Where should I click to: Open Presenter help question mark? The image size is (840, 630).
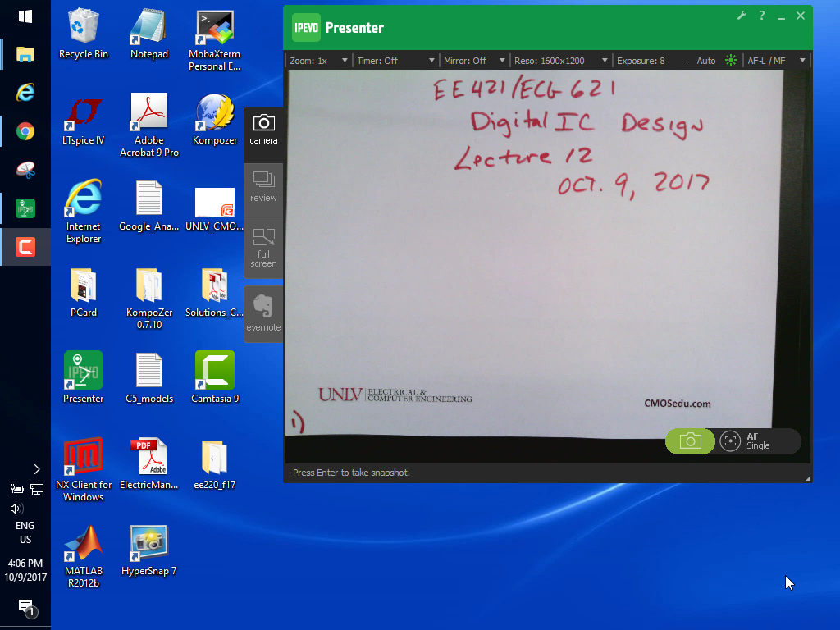pyautogui.click(x=762, y=16)
